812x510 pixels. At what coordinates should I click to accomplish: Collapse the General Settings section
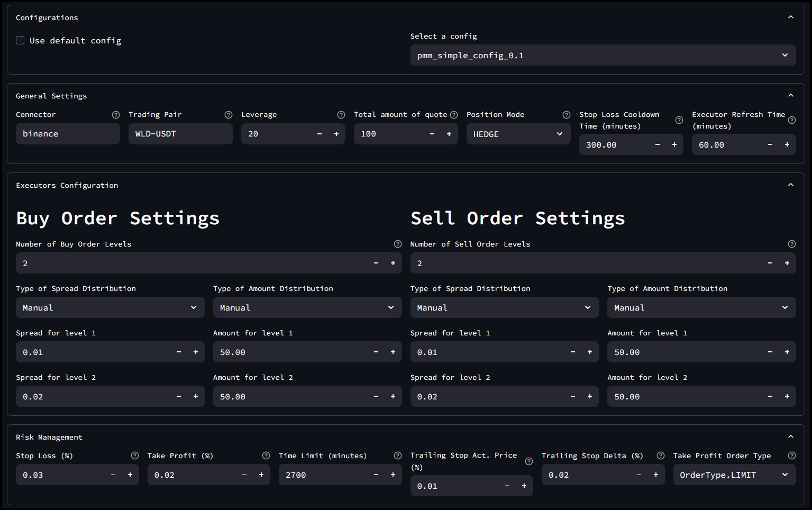coord(791,95)
